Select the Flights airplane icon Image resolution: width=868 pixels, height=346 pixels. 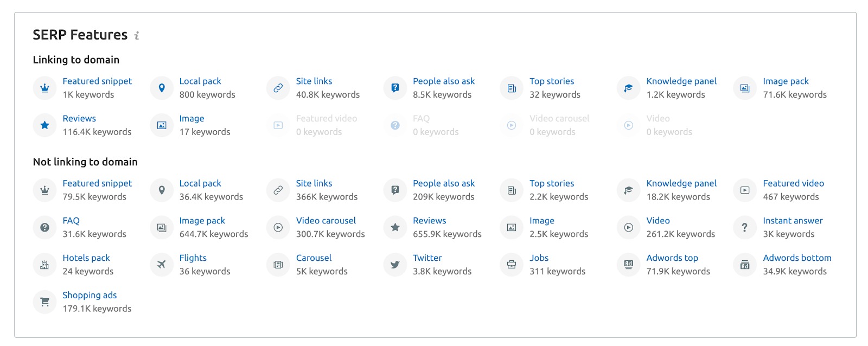point(161,265)
